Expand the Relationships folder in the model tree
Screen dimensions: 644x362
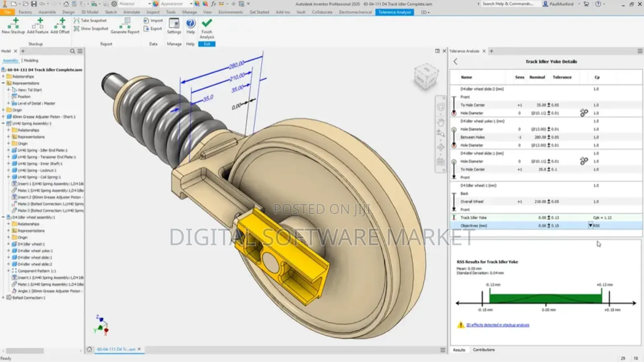pos(4,76)
